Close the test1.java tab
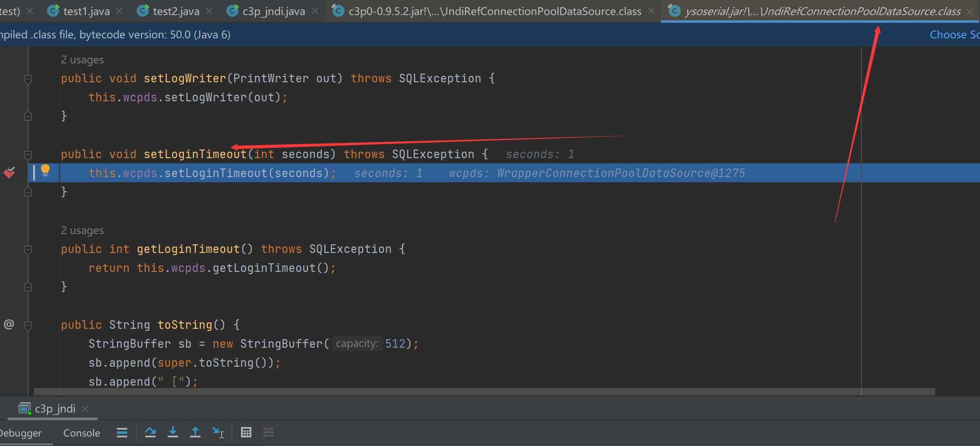Image resolution: width=980 pixels, height=446 pixels. point(119,11)
